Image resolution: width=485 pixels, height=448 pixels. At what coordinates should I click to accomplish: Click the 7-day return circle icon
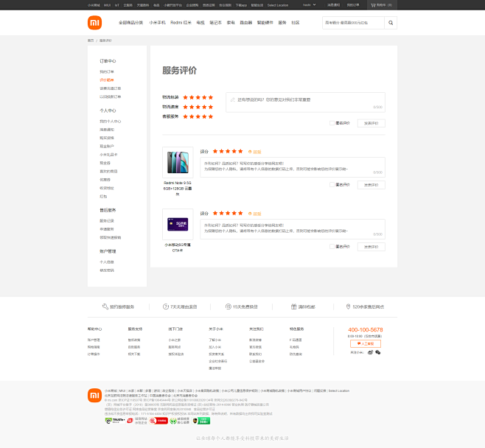click(x=166, y=307)
